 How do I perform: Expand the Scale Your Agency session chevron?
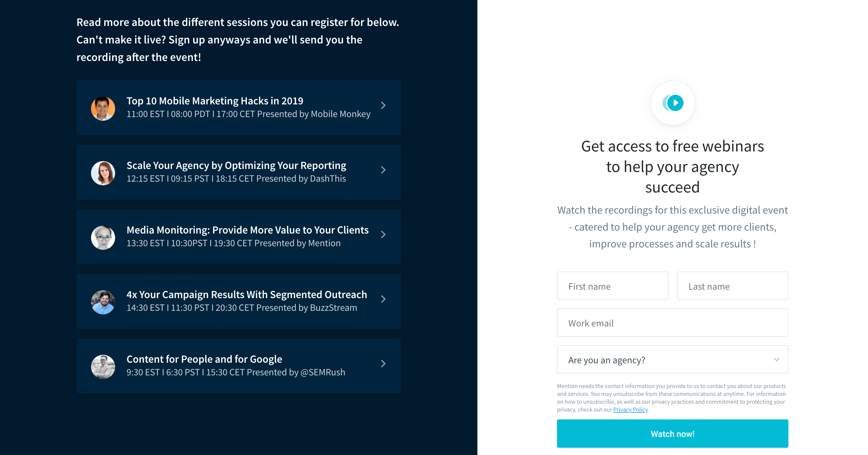coord(383,170)
